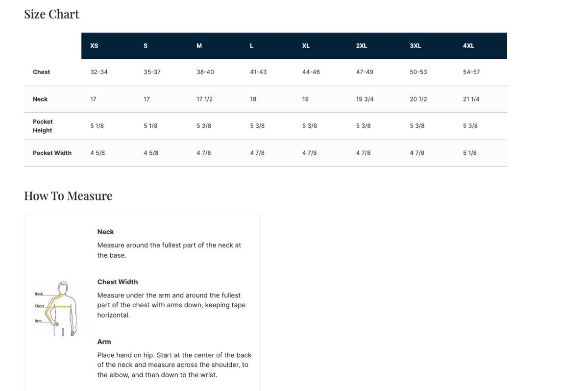Click the 21 1/4 neck value
This screenshot has height=391, width=588.
(471, 99)
